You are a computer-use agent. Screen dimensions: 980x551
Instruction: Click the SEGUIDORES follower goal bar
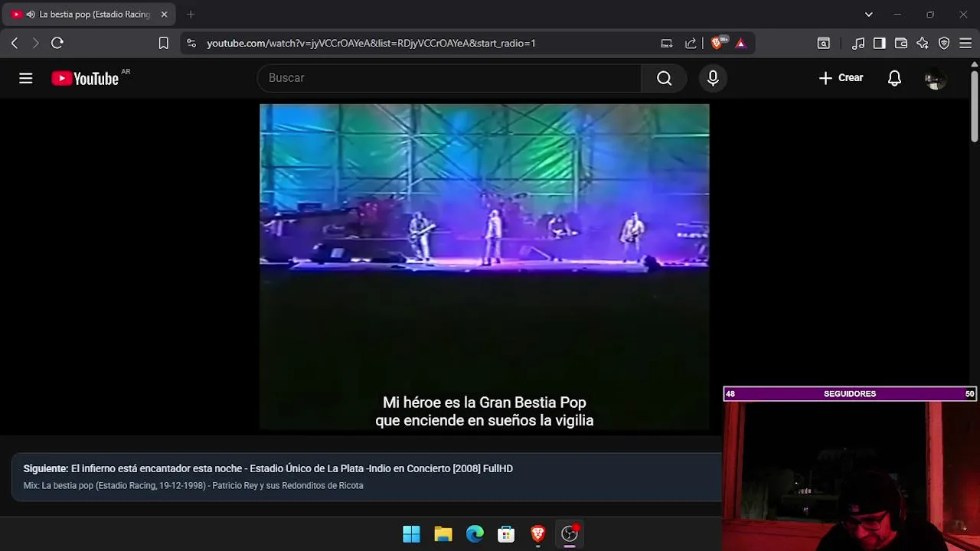click(850, 394)
